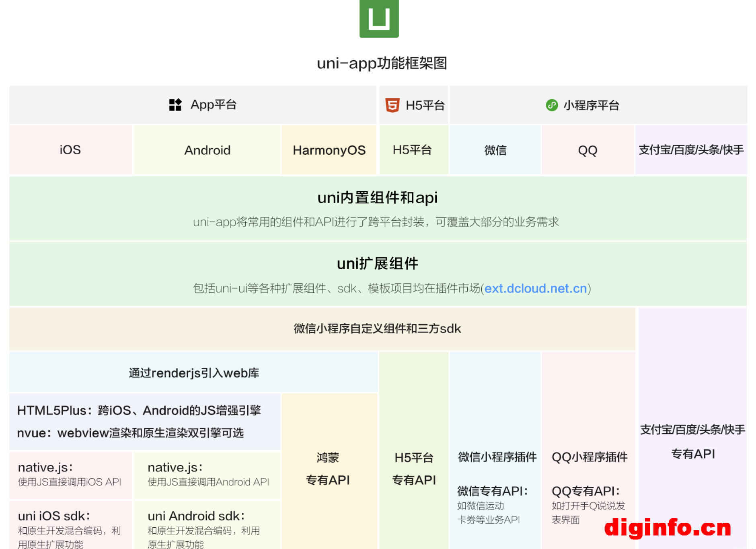This screenshot has width=756, height=549.
Task: Click the Android platform cell
Action: [x=207, y=150]
